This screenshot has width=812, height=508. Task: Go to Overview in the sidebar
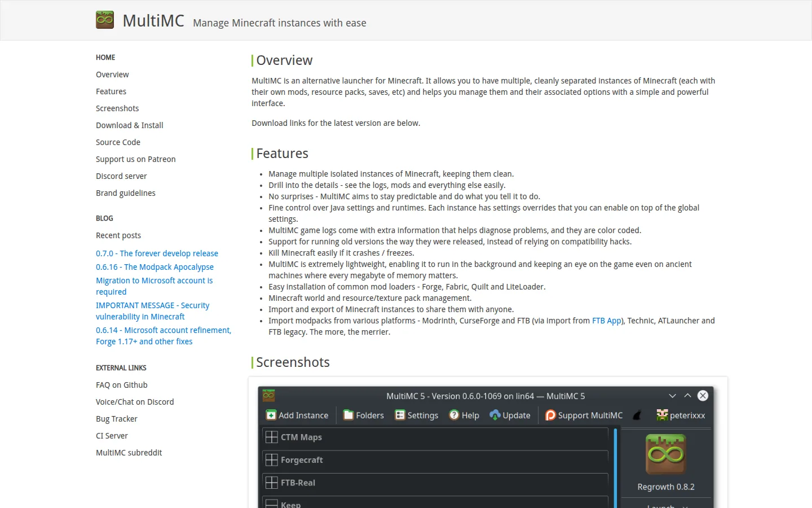click(112, 75)
